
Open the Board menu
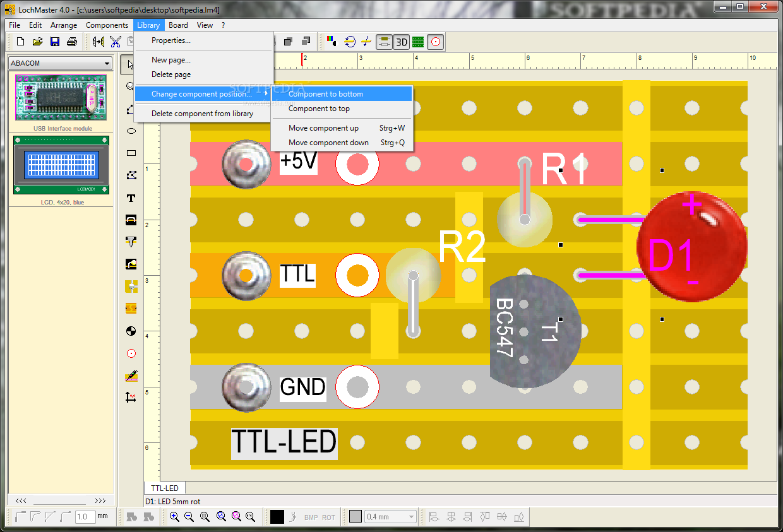pyautogui.click(x=178, y=25)
